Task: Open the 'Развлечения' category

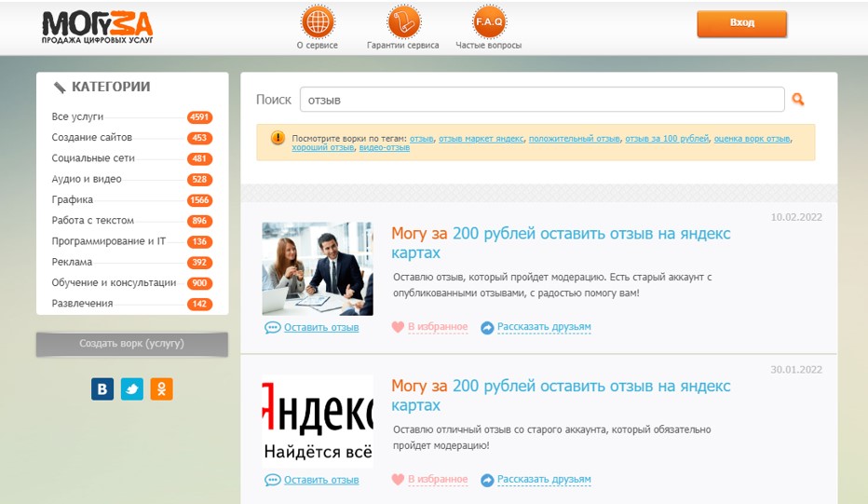Action: click(82, 304)
